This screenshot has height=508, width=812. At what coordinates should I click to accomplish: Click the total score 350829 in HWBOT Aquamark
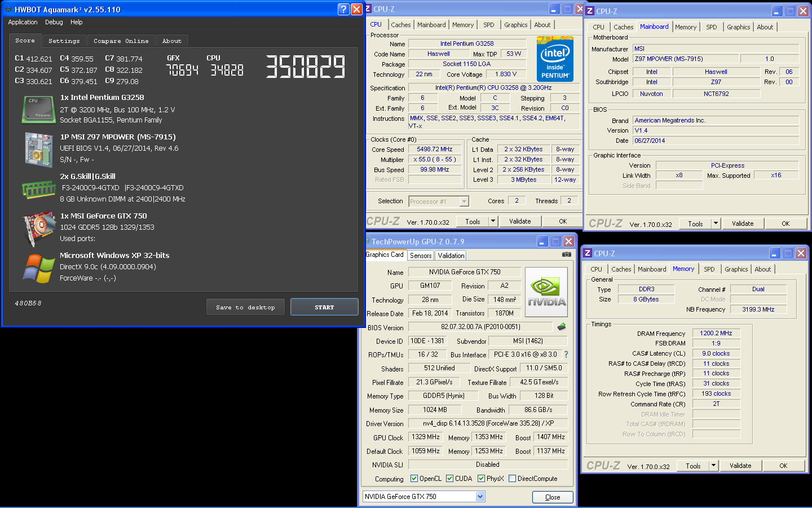point(305,67)
